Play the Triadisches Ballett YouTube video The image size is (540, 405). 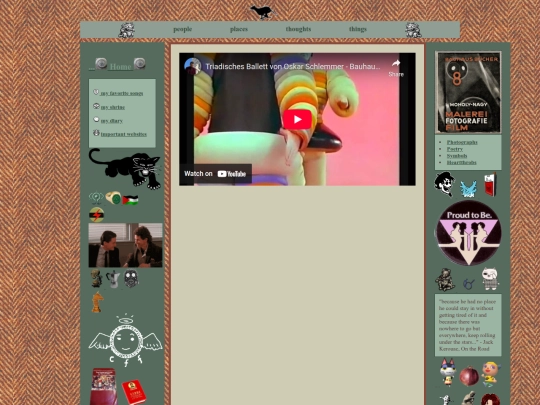[x=297, y=120]
